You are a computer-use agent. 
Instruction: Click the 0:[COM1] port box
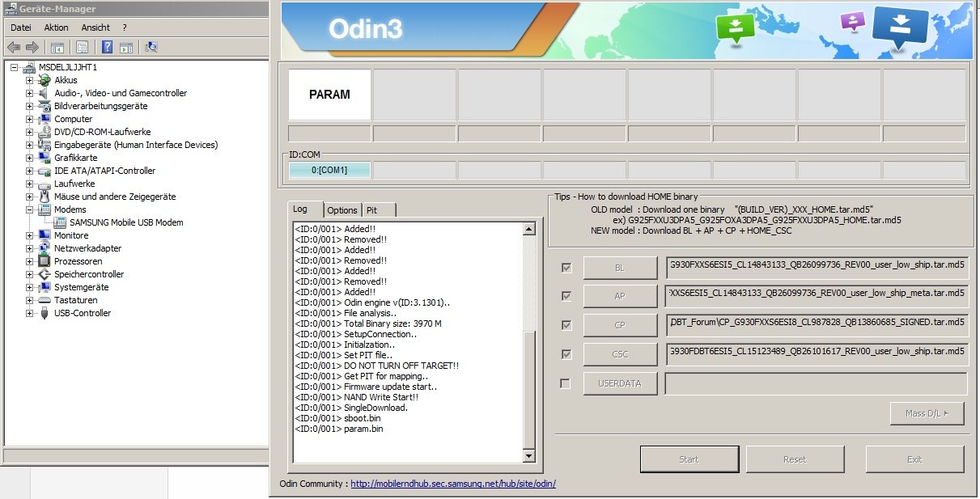point(329,170)
